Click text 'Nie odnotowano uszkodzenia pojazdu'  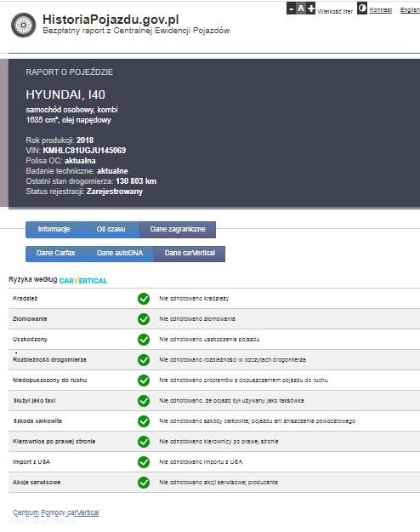coord(209,340)
